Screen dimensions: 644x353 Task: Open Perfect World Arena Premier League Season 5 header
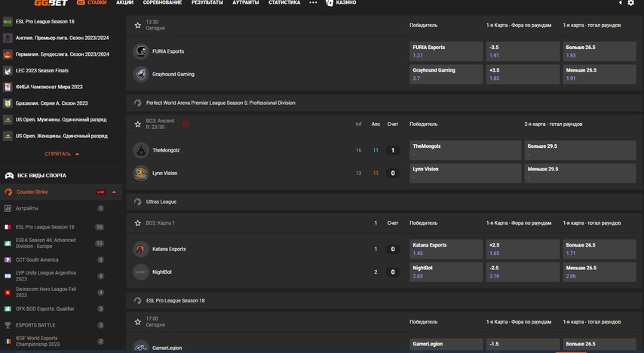coord(385,103)
